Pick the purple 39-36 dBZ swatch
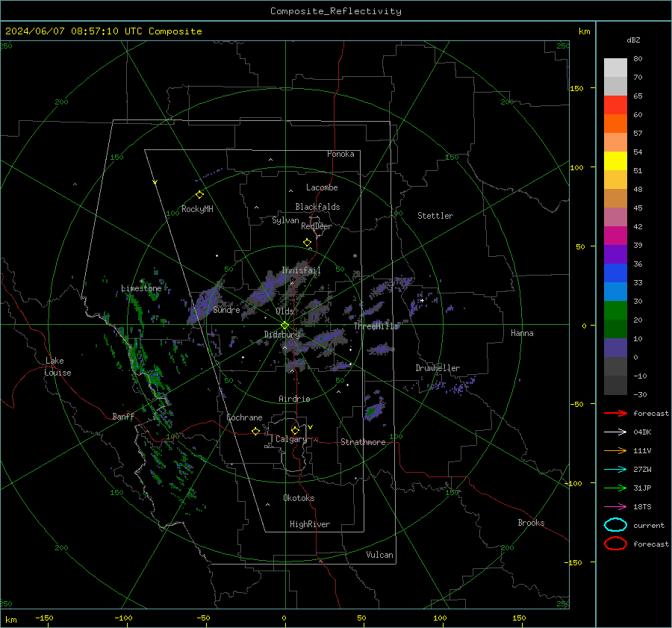Viewport: 672px width, 628px height. tap(615, 254)
